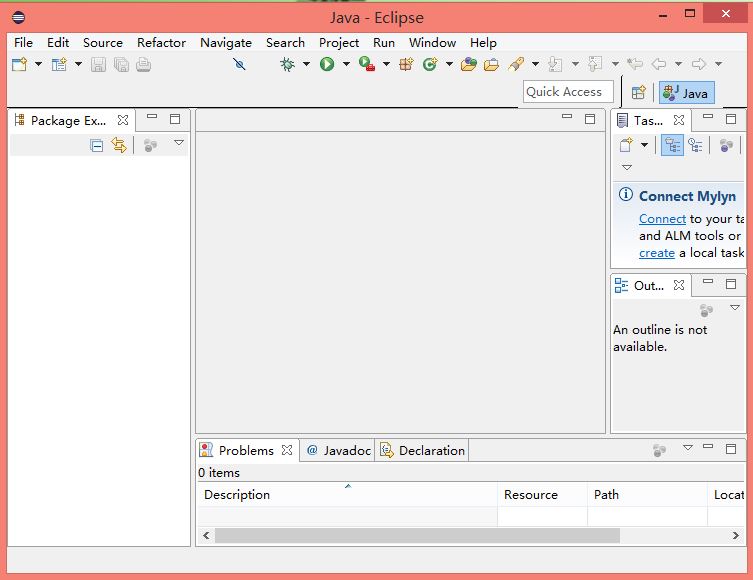Open the Refactor menu
753x580 pixels.
point(161,43)
